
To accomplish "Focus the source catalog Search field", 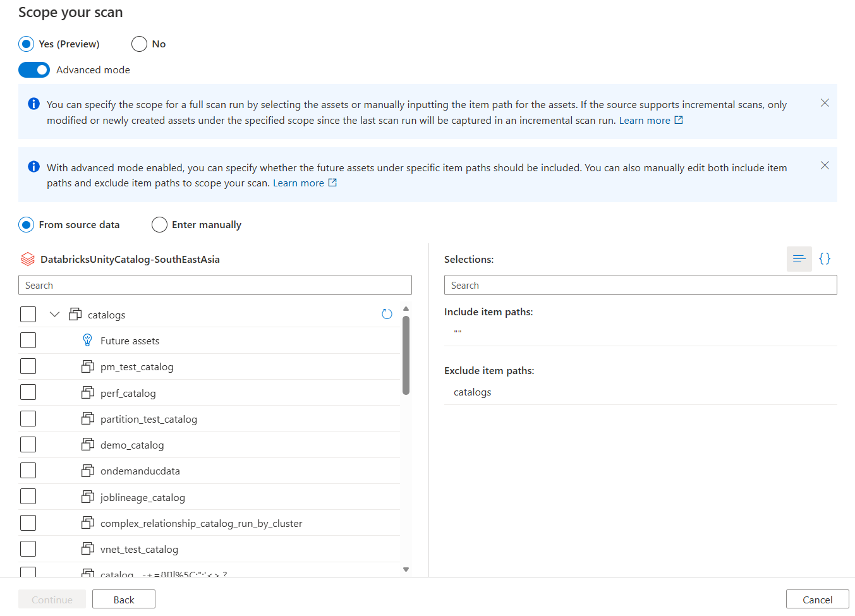I will (215, 285).
